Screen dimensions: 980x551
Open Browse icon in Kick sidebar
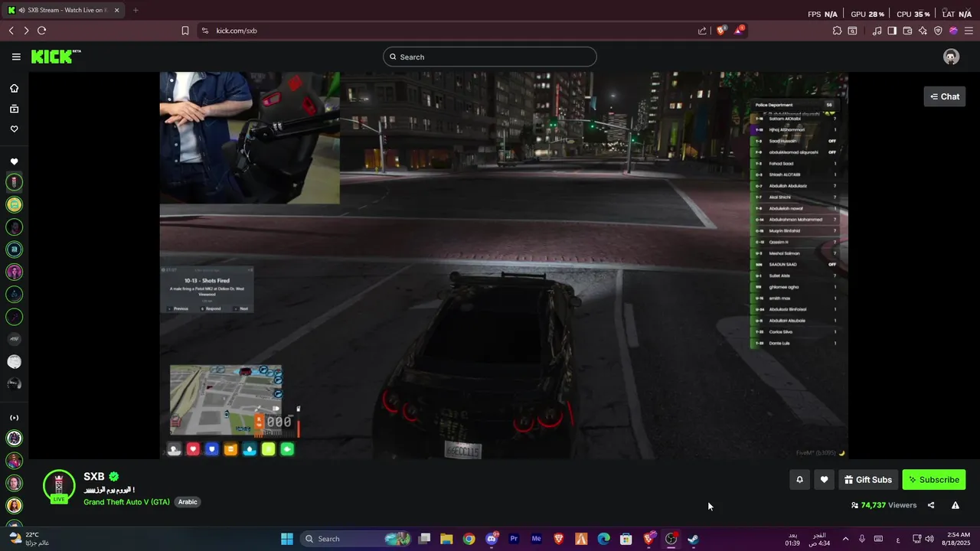tap(14, 109)
